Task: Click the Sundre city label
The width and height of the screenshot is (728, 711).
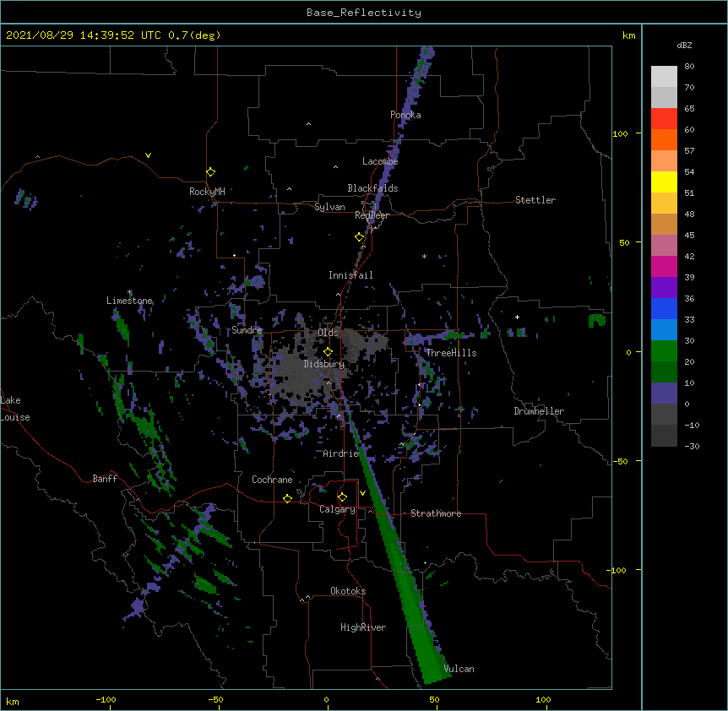Action: click(x=247, y=330)
